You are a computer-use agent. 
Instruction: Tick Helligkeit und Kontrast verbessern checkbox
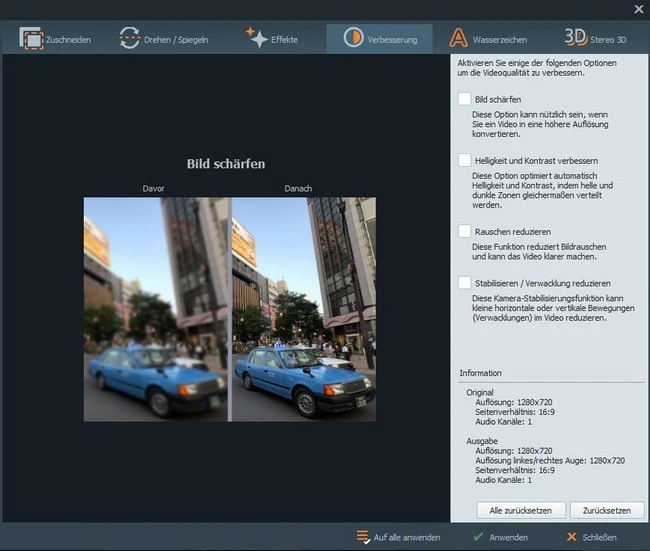tap(464, 160)
